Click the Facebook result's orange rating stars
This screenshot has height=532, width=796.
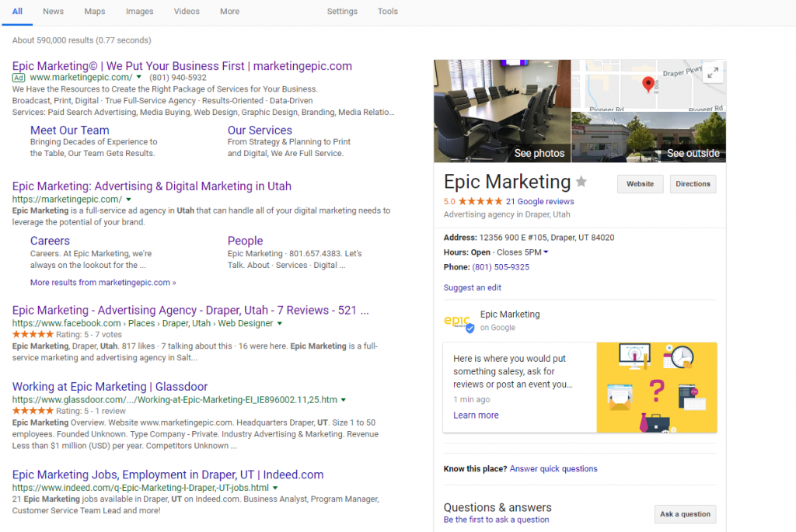33,334
